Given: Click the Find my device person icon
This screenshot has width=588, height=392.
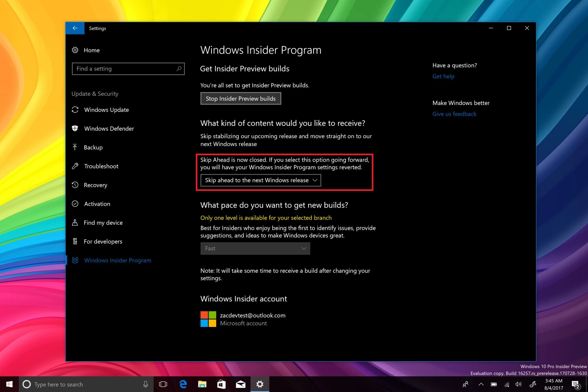Looking at the screenshot, I should [x=75, y=223].
